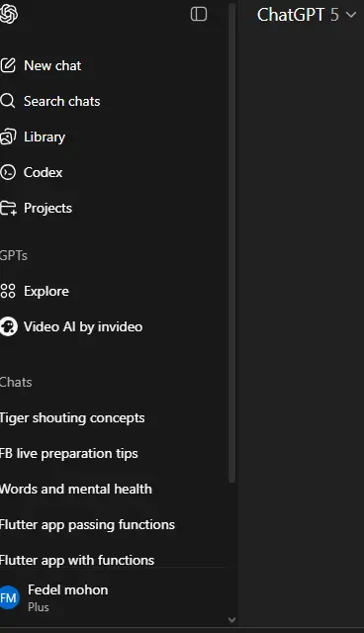Open the Codex terminal icon
This screenshot has width=364, height=633.
tap(8, 172)
